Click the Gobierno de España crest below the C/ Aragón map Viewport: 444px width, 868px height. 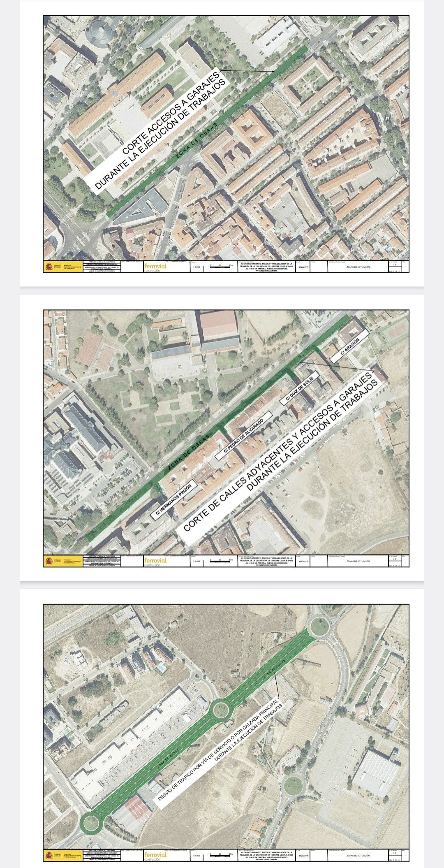(50, 560)
